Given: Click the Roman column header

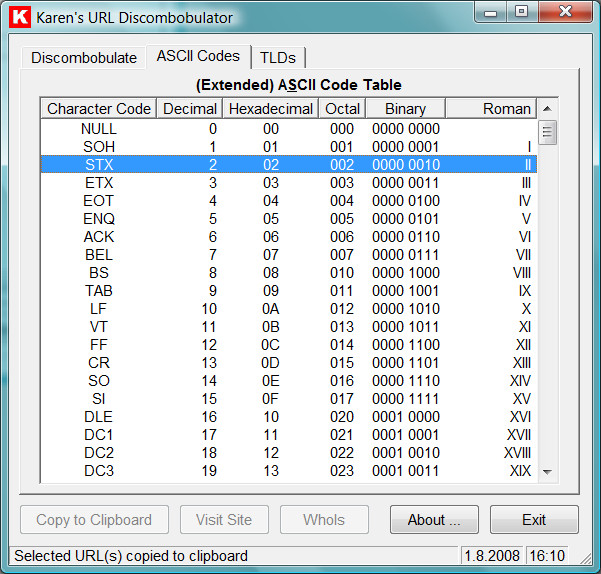Looking at the screenshot, I should click(490, 108).
